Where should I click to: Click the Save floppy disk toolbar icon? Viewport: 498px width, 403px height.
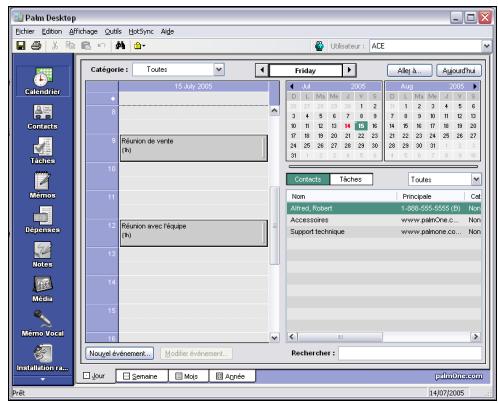21,45
